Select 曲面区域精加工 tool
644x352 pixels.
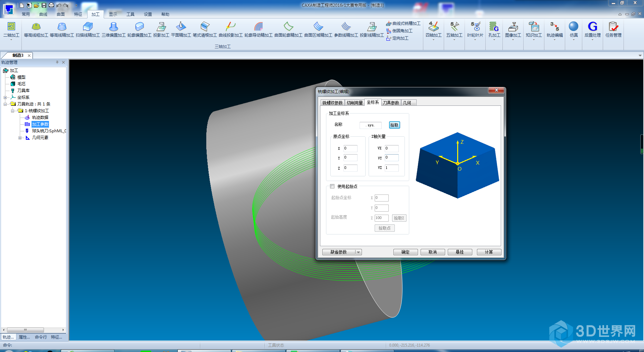click(x=318, y=30)
